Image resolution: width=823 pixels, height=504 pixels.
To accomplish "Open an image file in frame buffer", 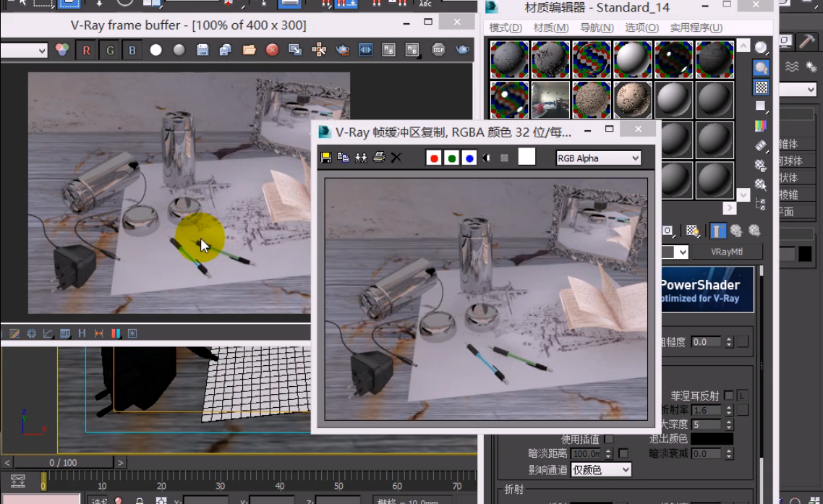I will [x=249, y=51].
